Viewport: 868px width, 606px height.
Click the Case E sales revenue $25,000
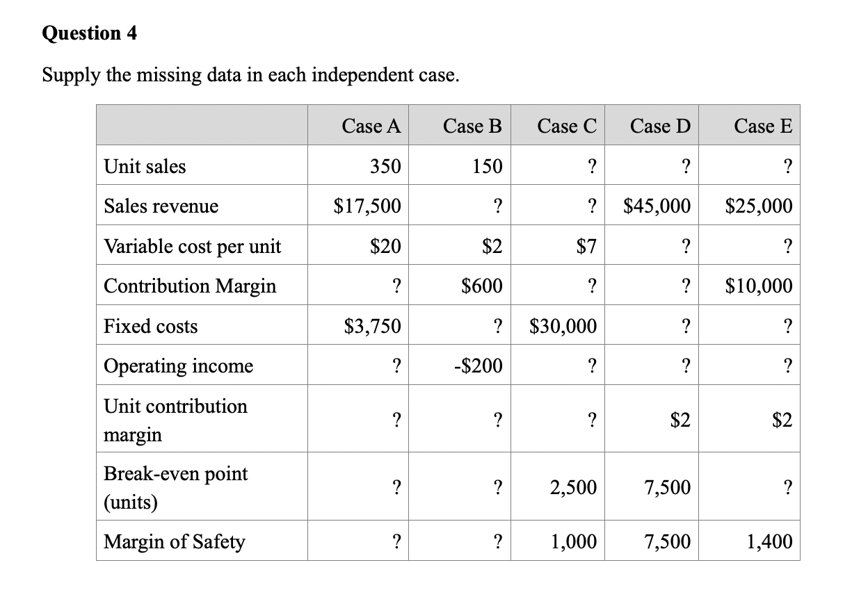click(759, 206)
